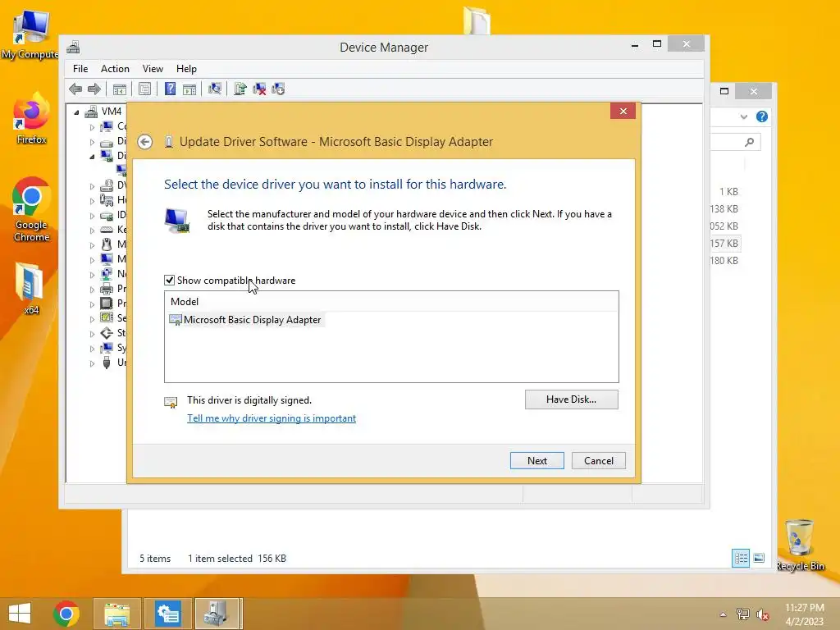Click the Forward arrow in Device Manager toolbar
The height and width of the screenshot is (630, 840).
[94, 89]
